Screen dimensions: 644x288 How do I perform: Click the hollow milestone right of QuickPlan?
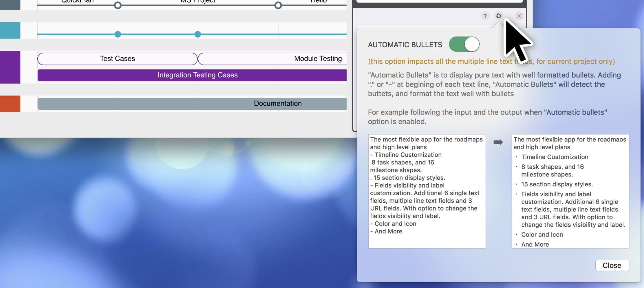[x=118, y=5]
